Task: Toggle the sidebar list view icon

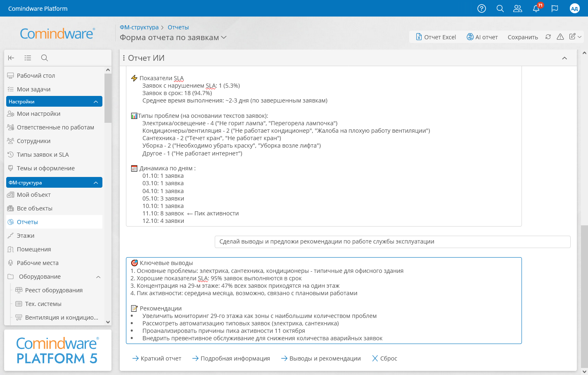Action: pos(28,58)
